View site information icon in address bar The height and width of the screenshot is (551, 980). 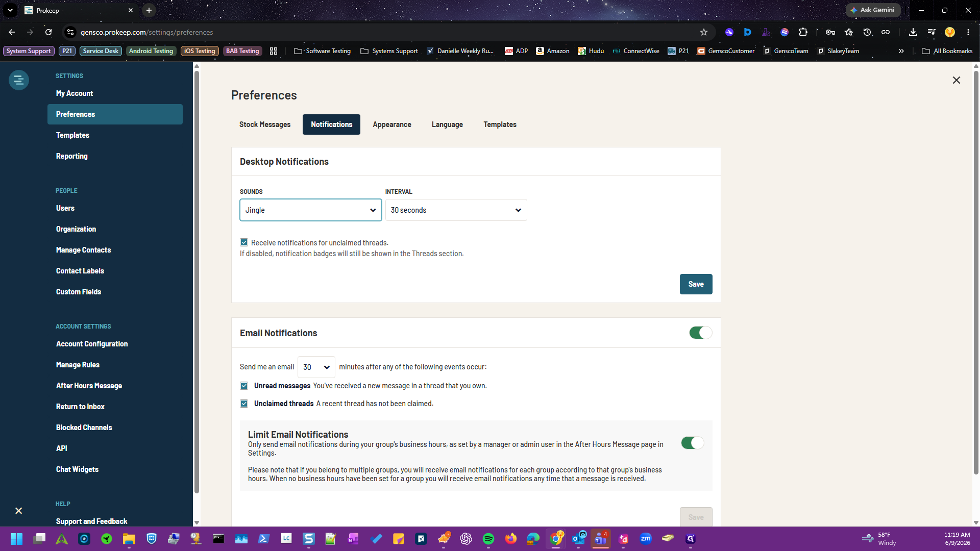(x=70, y=32)
